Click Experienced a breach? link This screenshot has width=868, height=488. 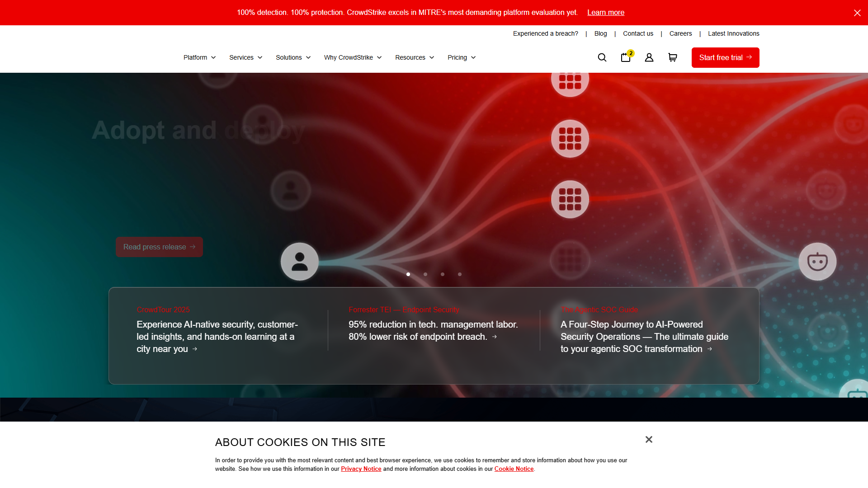[x=546, y=33]
